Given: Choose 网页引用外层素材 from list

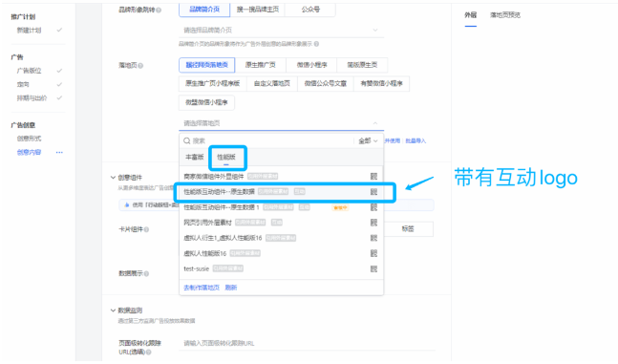Looking at the screenshot, I should coord(281,223).
